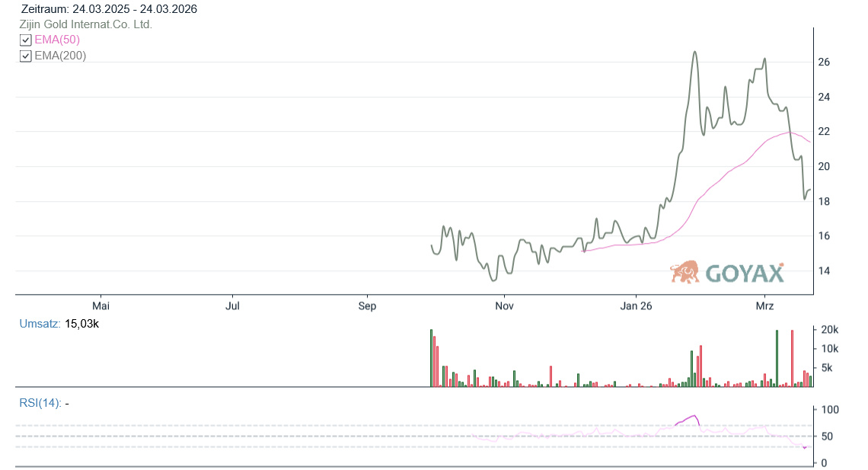Select the Sep marker on time axis

click(x=367, y=306)
